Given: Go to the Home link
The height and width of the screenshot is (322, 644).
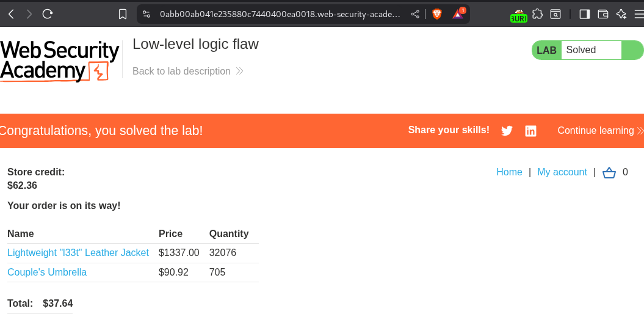Looking at the screenshot, I should pos(509,172).
